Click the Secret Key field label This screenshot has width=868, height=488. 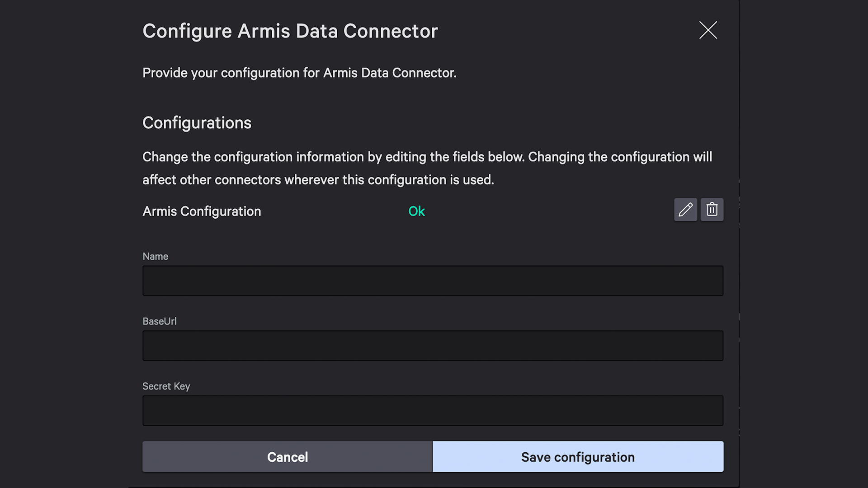point(166,386)
